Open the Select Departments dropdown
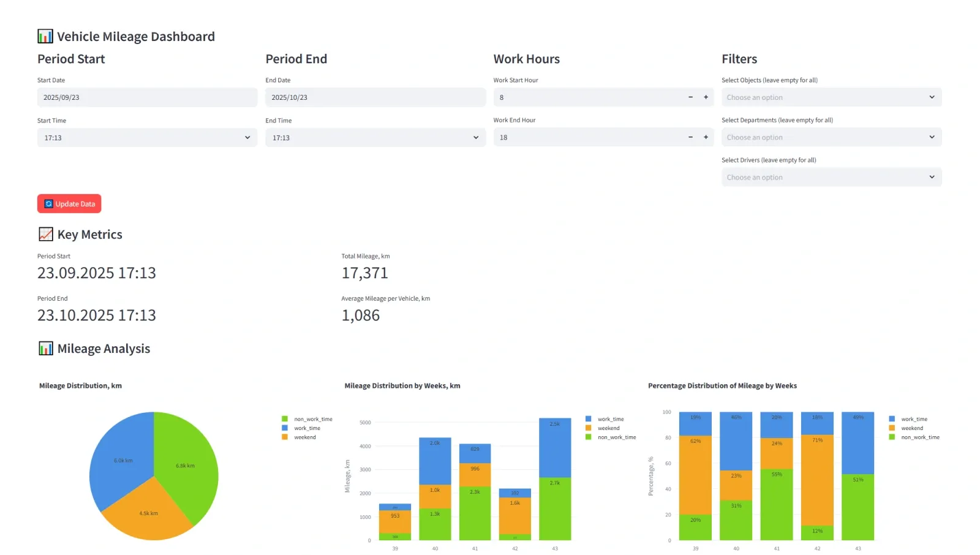980x555 pixels. 831,137
